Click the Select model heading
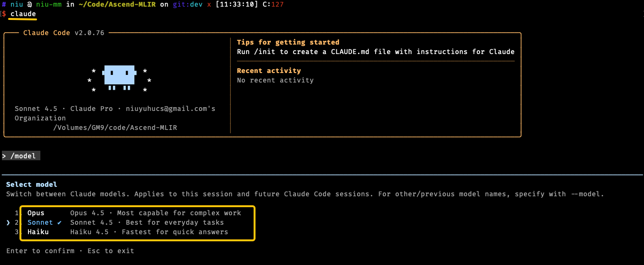Viewport: 644px width, 265px height. 31,184
